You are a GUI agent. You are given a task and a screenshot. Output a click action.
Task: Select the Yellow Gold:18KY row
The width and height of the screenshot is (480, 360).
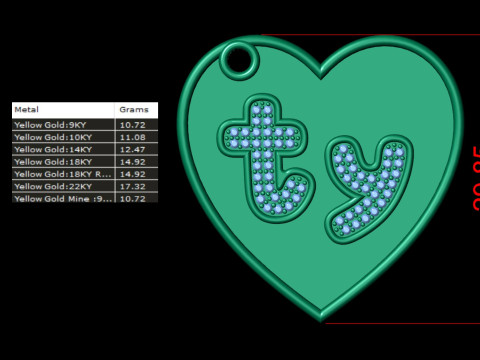(85, 162)
